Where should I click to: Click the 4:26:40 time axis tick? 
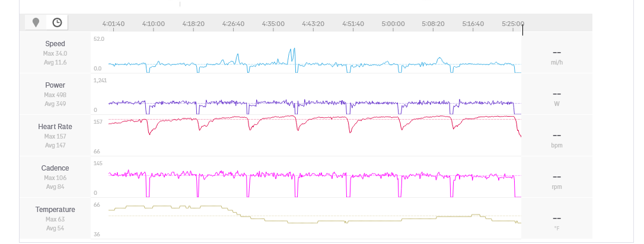[233, 24]
